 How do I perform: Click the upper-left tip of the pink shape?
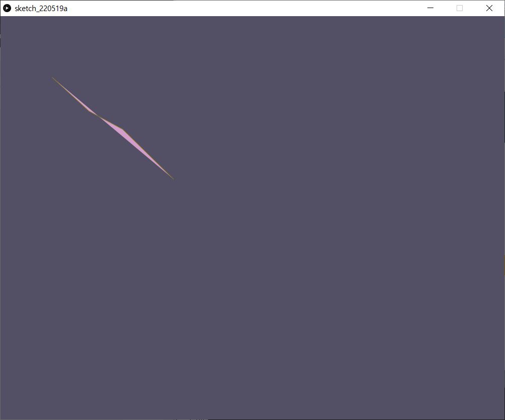53,78
